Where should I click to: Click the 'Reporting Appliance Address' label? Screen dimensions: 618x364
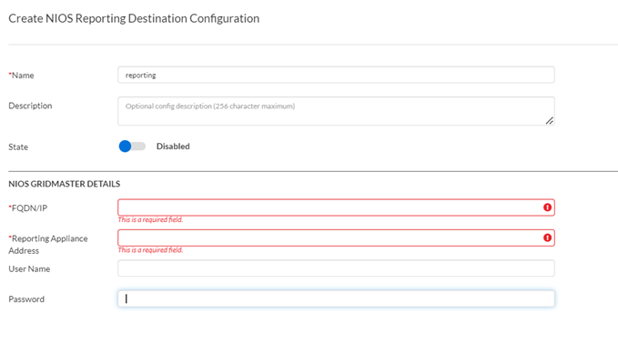(48, 245)
